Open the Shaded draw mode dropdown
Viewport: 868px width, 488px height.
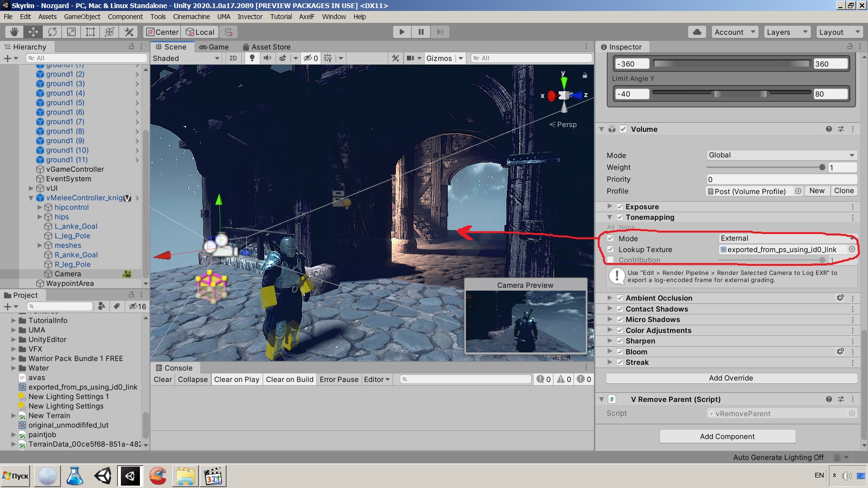(186, 58)
